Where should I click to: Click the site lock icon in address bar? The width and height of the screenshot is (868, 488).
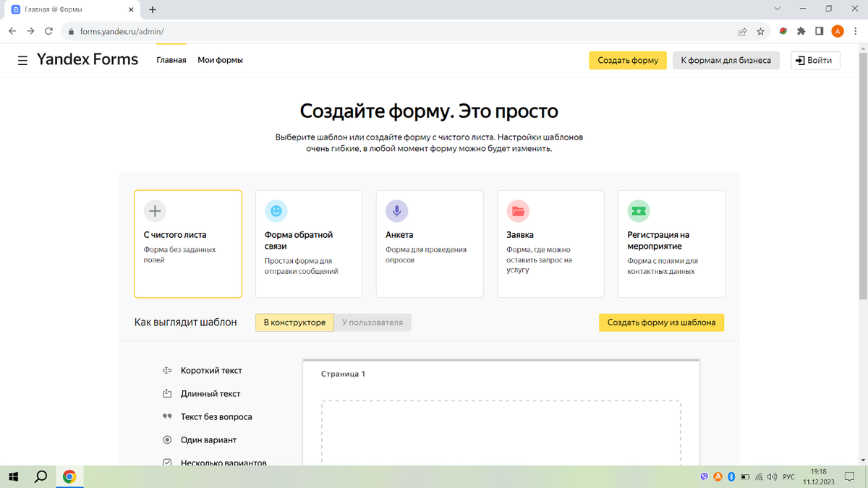[x=70, y=32]
